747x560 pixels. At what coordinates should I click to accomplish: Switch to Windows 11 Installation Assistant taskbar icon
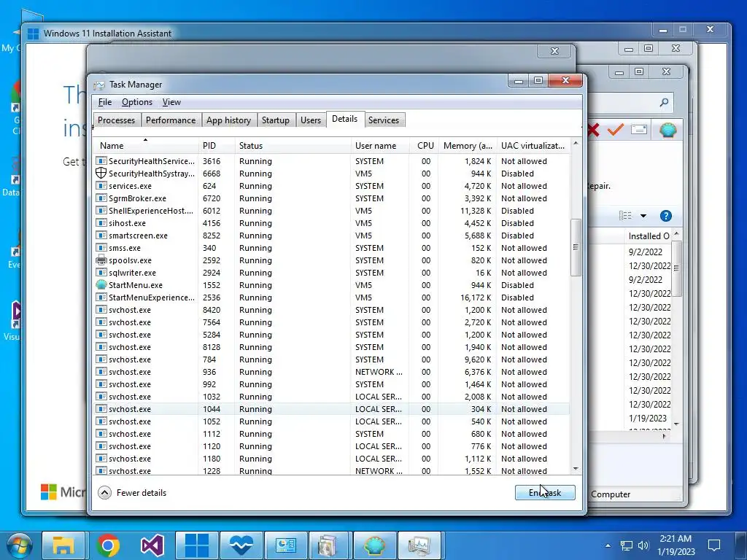click(196, 545)
